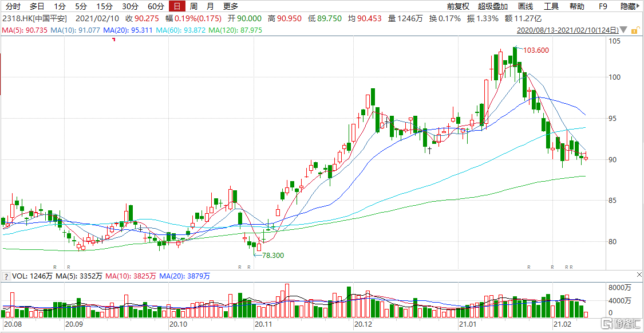Click the question mark icon beside VOL
Viewport: 644px width, 333px height.
point(6,276)
